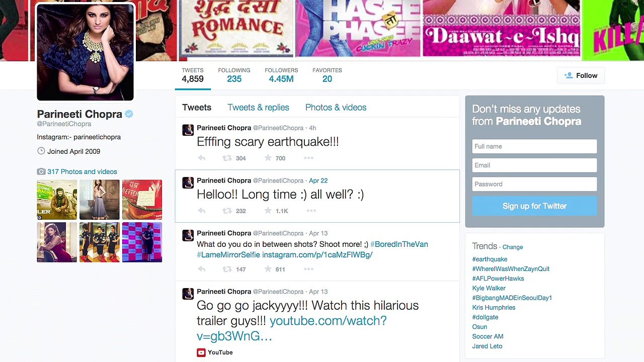
Task: View the 20 Favorites
Action: pyautogui.click(x=327, y=75)
